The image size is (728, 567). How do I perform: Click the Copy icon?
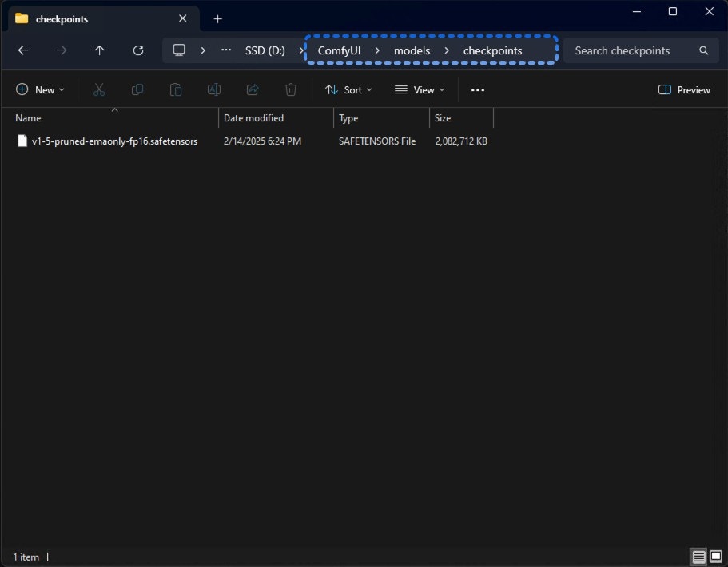[137, 89]
